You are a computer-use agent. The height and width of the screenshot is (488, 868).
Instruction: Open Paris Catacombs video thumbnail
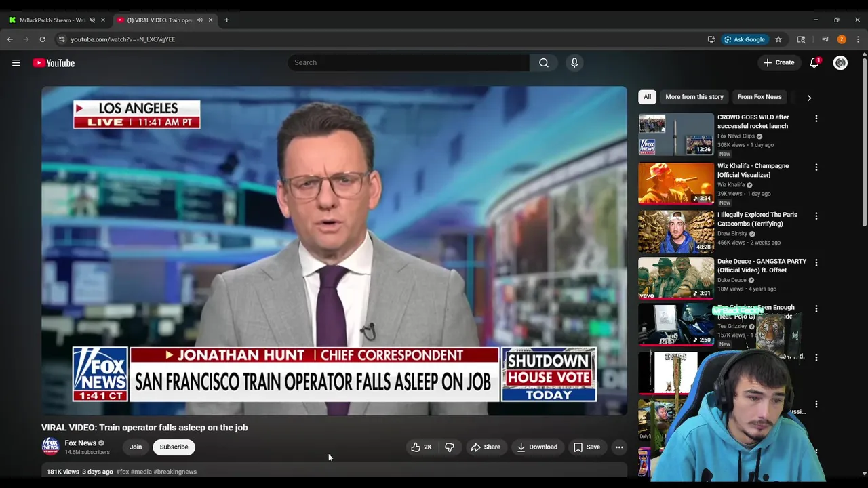[x=676, y=232]
